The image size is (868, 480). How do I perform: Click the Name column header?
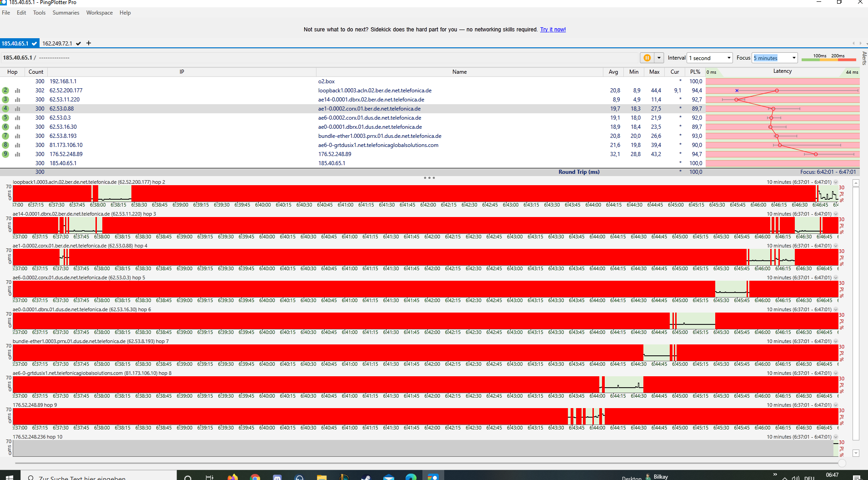[459, 72]
